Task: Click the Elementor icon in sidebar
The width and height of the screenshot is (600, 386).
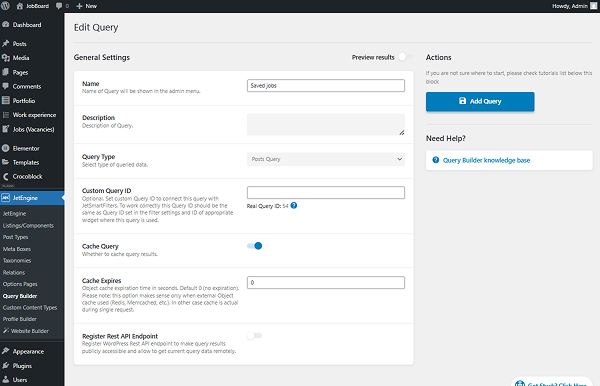Action: point(6,148)
